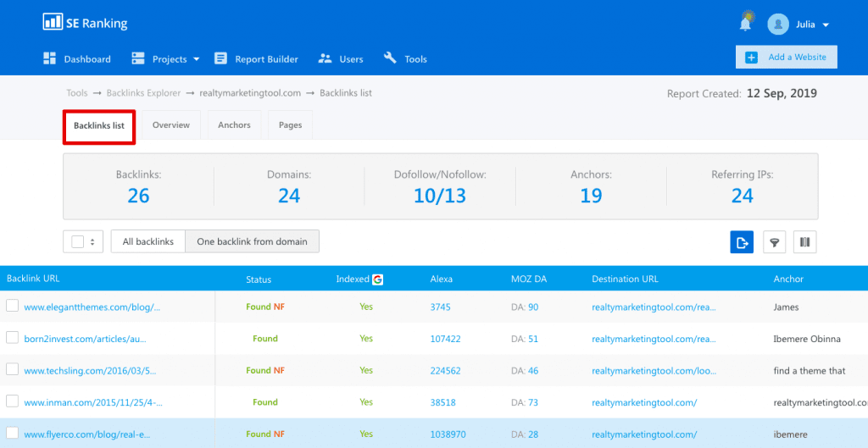Go to Tools in the breadcrumb
Image resolution: width=868 pixels, height=448 pixels.
pyautogui.click(x=77, y=93)
